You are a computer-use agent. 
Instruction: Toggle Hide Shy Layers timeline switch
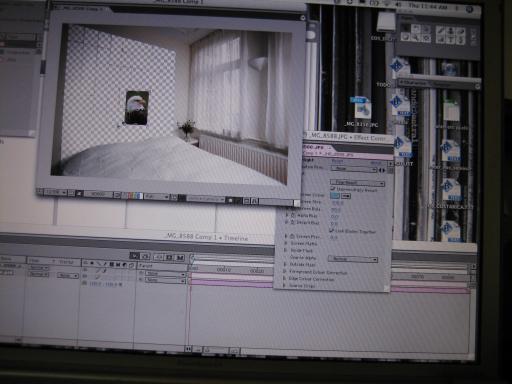pyautogui.click(x=159, y=257)
